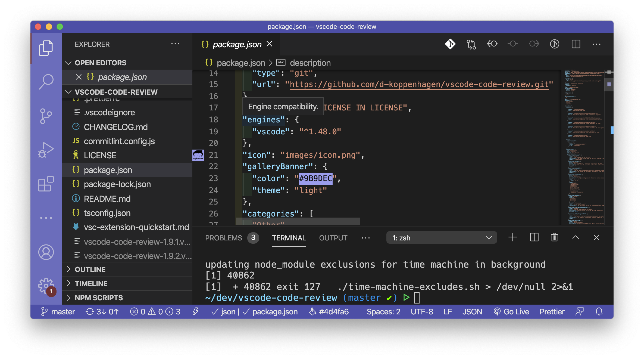Open errors and warnings count in status bar
Screen dimensions: 644x359
(155, 312)
